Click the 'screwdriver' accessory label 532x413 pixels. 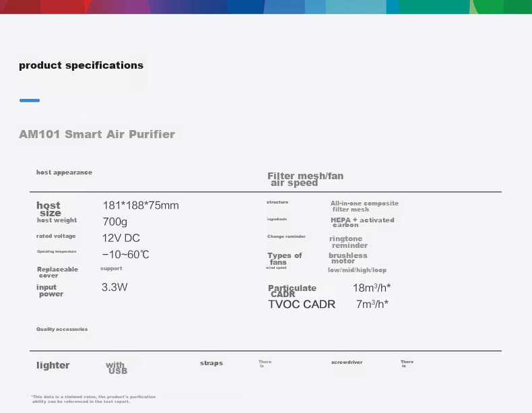tap(347, 362)
